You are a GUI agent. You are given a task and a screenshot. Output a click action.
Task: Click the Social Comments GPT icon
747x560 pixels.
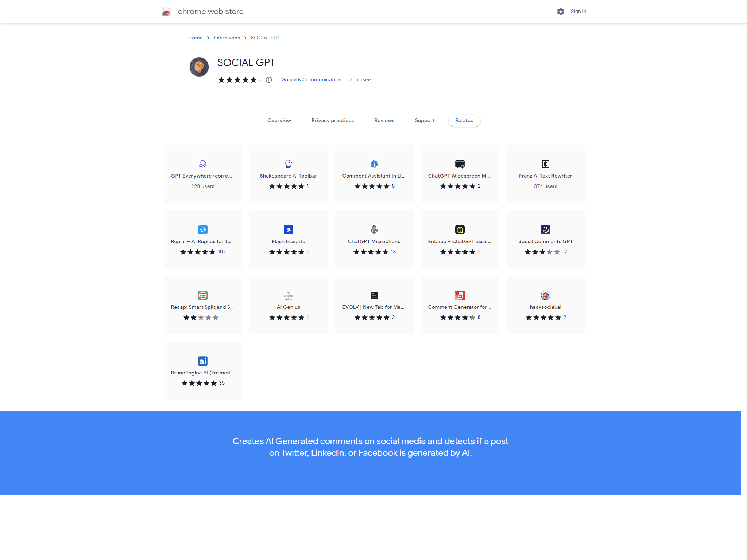546,230
